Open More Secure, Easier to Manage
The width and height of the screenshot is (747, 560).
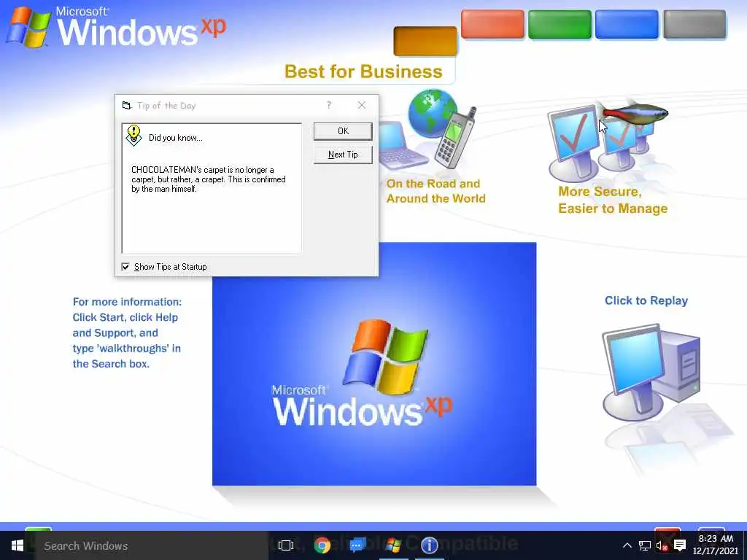[613, 200]
